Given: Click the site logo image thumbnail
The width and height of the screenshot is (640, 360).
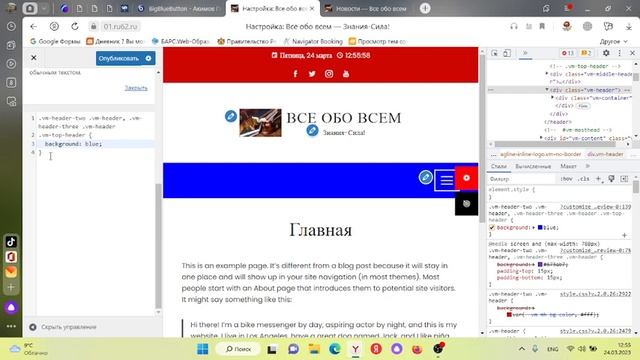Looking at the screenshot, I should (260, 122).
